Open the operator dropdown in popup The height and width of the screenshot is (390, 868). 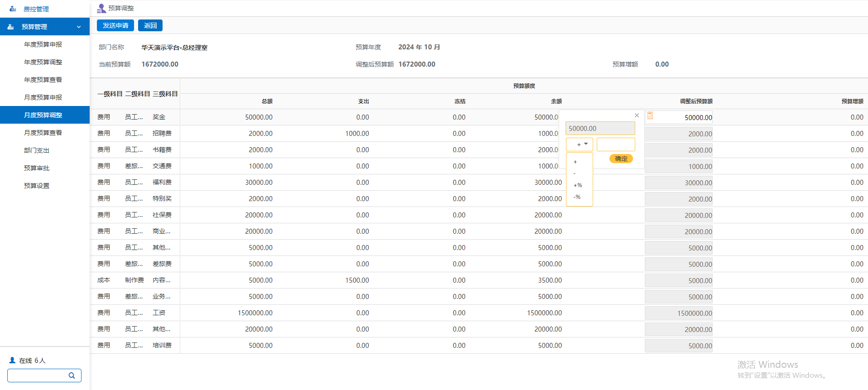click(580, 144)
